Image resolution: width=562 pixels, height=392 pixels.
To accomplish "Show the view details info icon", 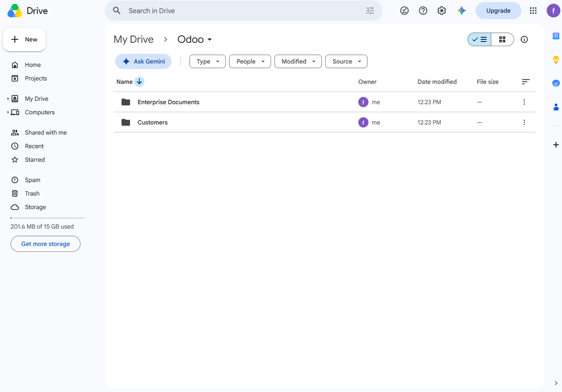I will (x=524, y=39).
